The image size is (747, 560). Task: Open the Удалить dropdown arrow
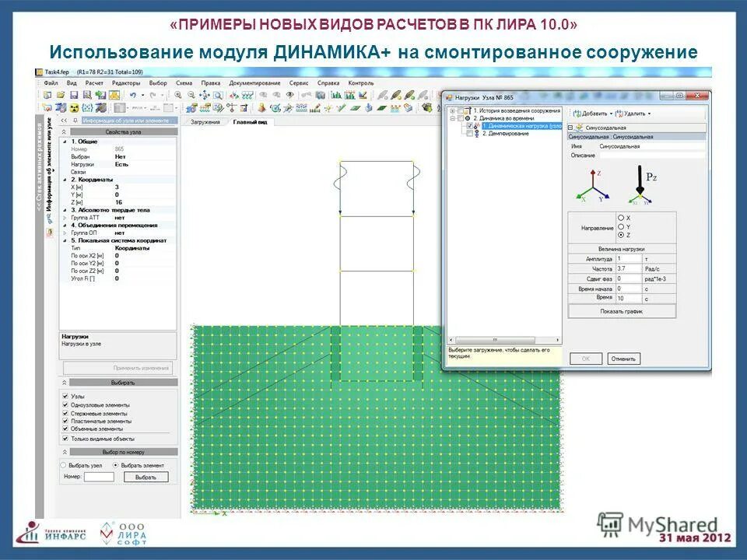click(x=649, y=114)
